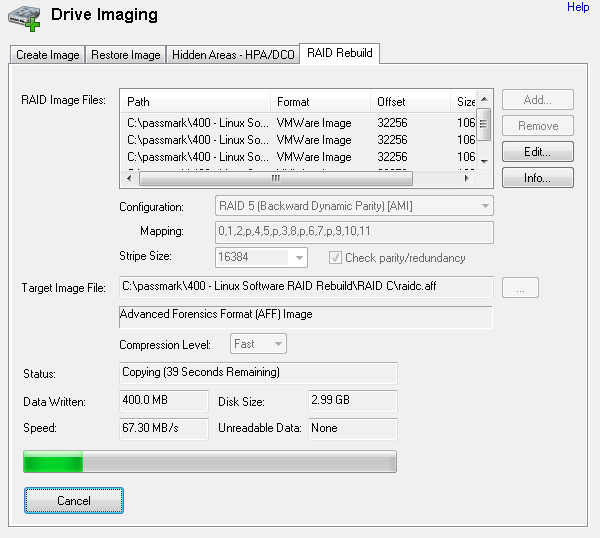Select the first RAID image file row
This screenshot has height=538, width=600.
pos(299,123)
